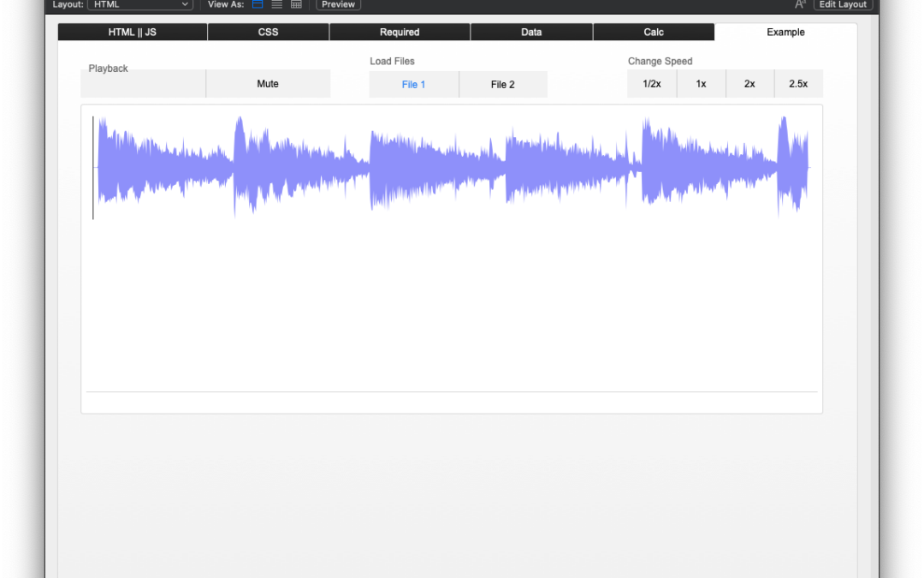This screenshot has width=924, height=578.
Task: Open the Required tab
Action: click(400, 32)
